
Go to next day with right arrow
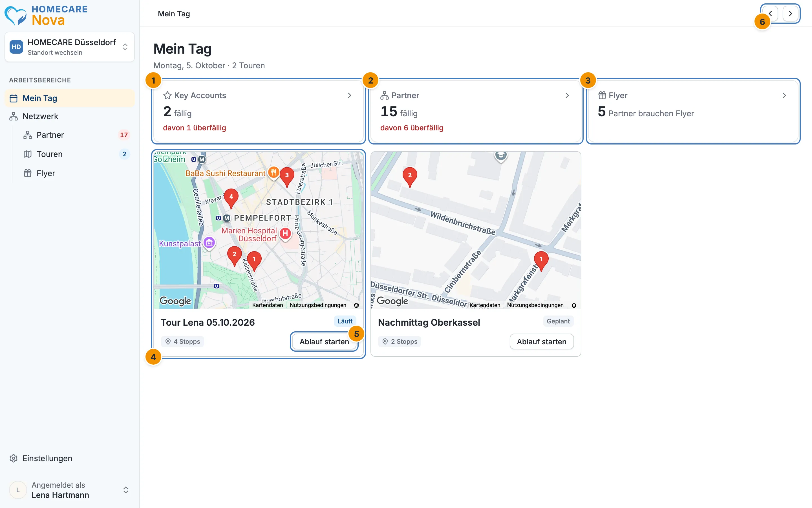pos(790,14)
